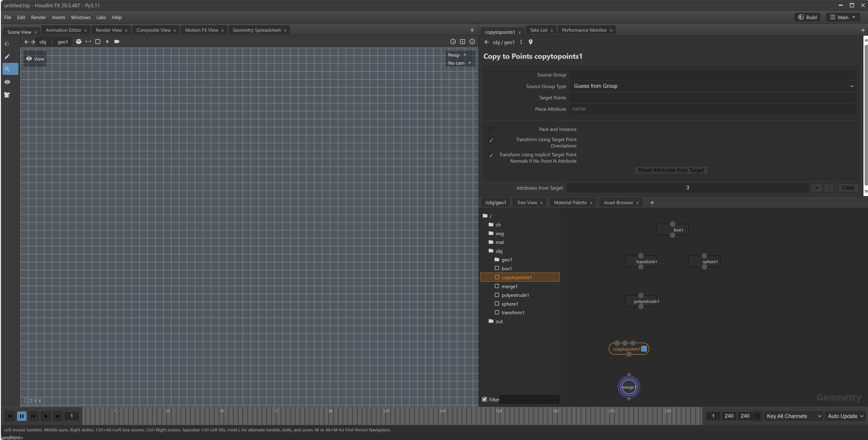Open the Key All Channels dropdown
The image size is (868, 440).
coord(793,416)
